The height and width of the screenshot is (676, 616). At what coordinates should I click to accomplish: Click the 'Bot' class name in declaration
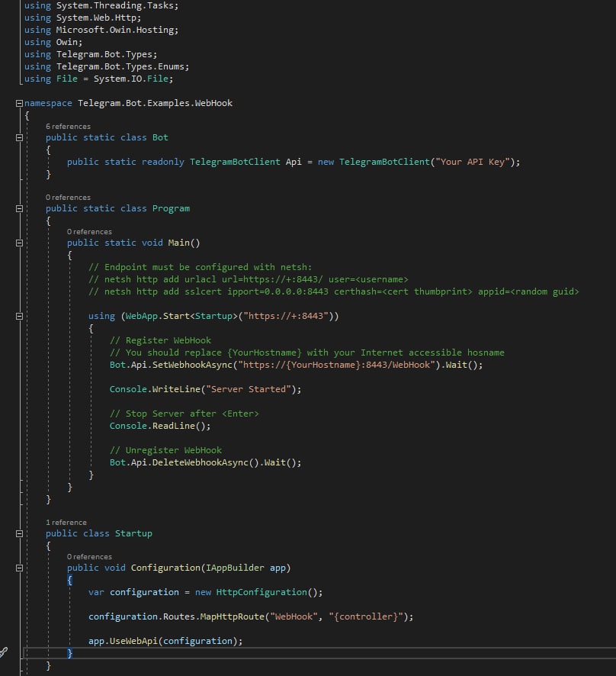(160, 137)
